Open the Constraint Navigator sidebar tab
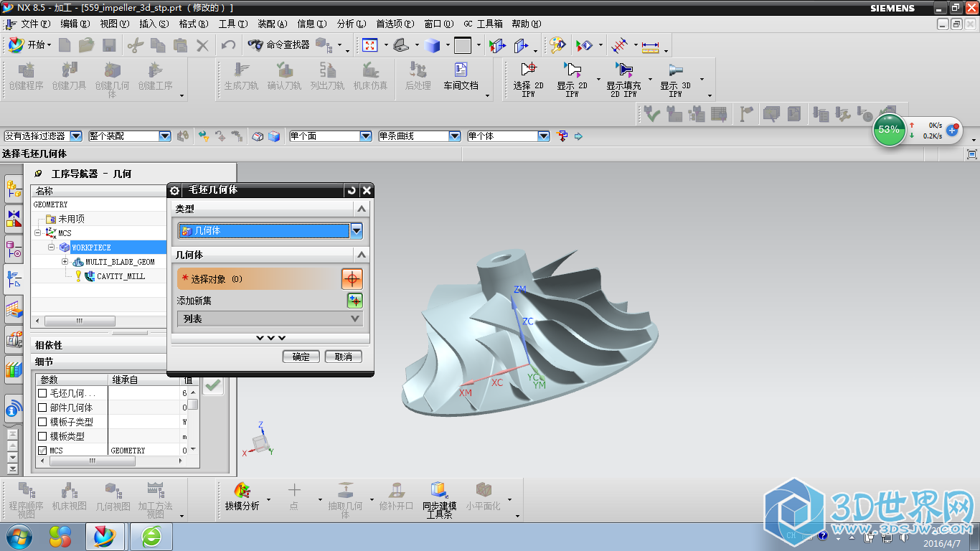This screenshot has height=551, width=980. [13, 217]
